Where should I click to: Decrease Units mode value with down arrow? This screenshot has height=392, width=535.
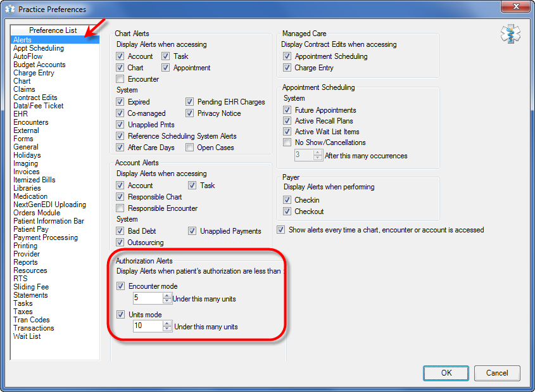pyautogui.click(x=167, y=329)
